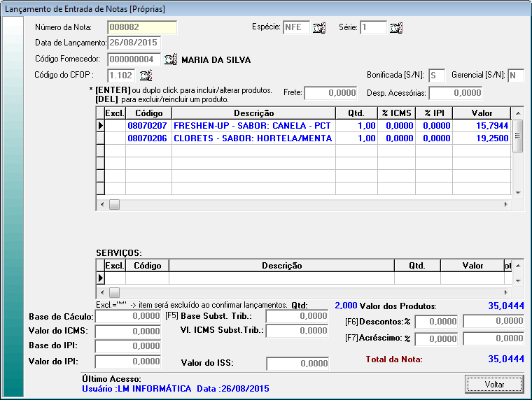Click the Frete value field
Image resolution: width=532 pixels, height=400 pixels.
330,93
